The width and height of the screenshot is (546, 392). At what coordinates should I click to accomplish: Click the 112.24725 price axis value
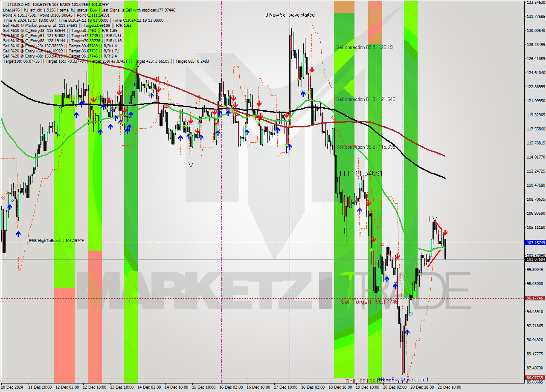[x=535, y=171]
